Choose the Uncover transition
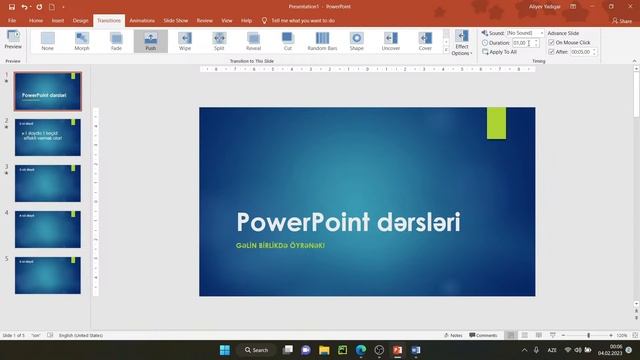The height and width of the screenshot is (360, 640). tap(391, 41)
